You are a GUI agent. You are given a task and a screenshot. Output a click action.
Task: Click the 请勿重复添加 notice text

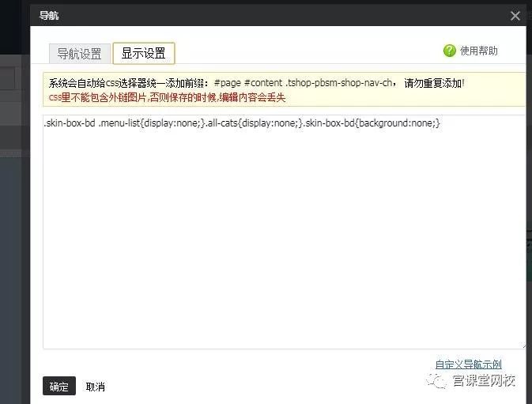(x=434, y=83)
